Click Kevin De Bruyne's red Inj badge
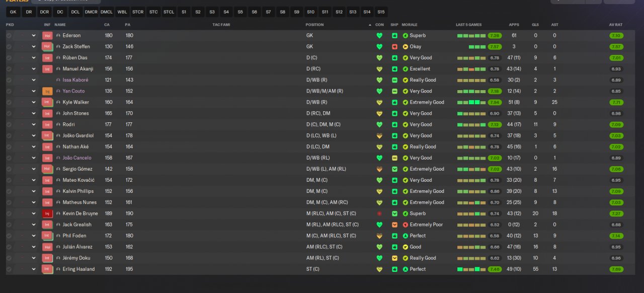This screenshot has height=293, width=644. tap(47, 213)
